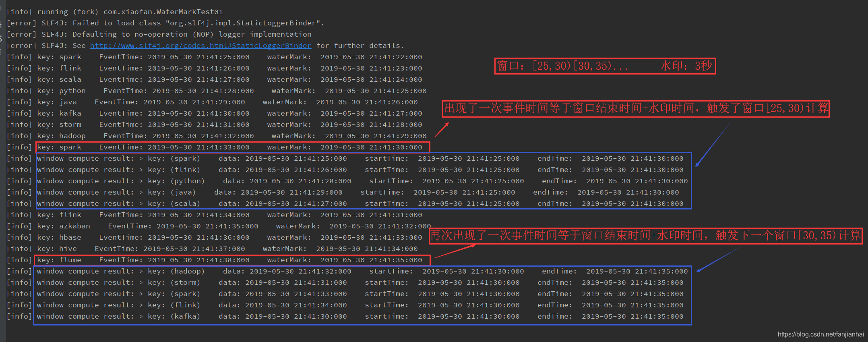Click window result for key (spark) data 21:41:25
This screenshot has width=868, height=342.
click(345, 158)
